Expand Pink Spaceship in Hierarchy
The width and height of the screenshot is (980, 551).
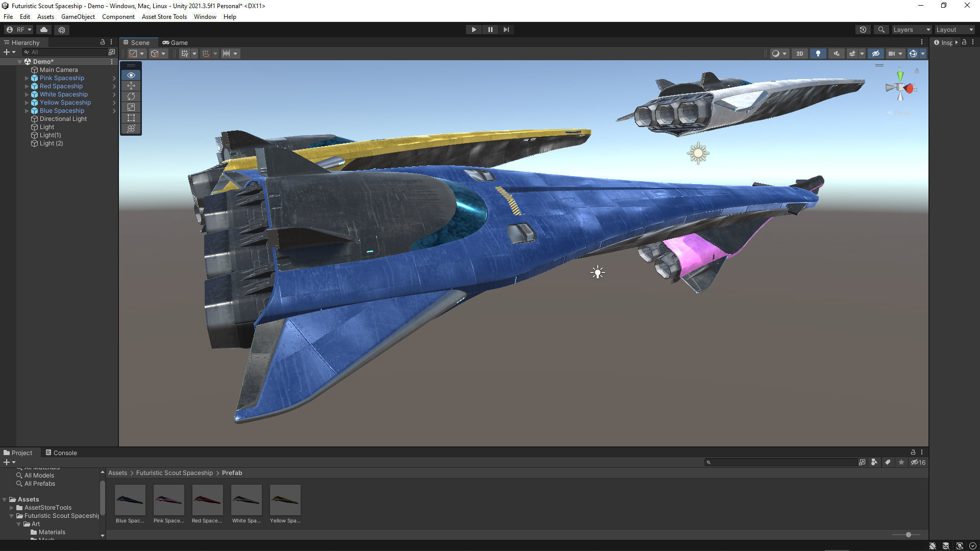coord(27,78)
